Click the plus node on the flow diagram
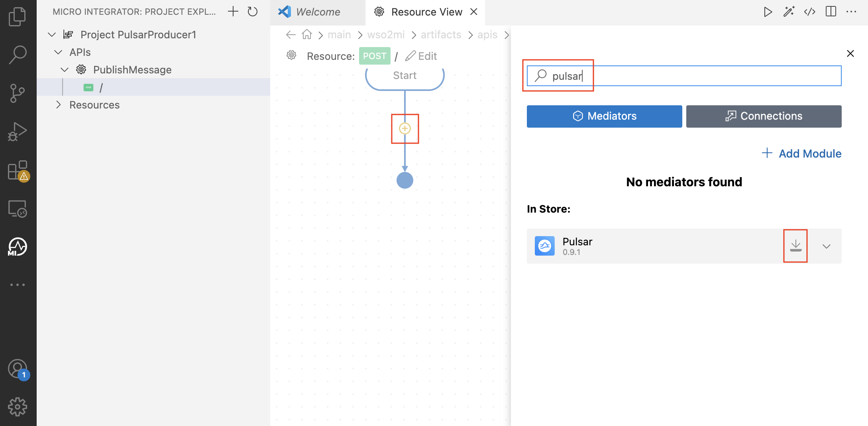Screen dimensions: 868x426 (x=405, y=128)
